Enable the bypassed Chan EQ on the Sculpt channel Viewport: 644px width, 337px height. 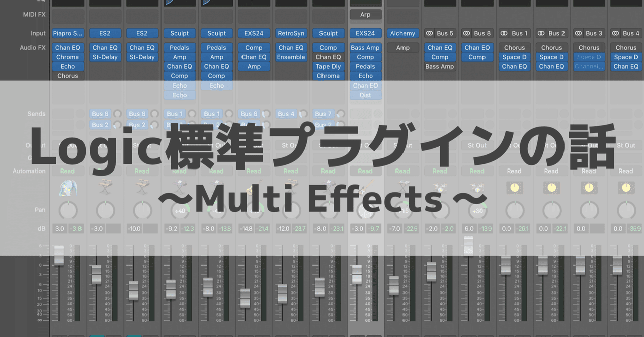[x=329, y=57]
